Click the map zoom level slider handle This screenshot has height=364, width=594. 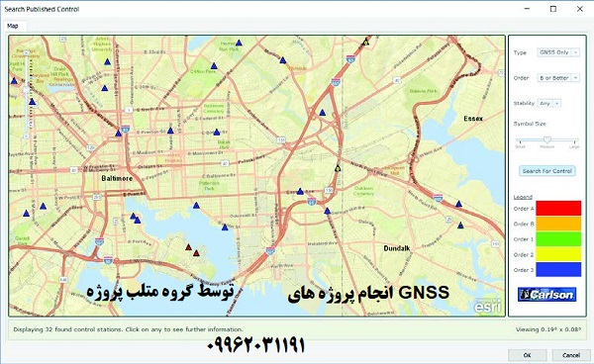tap(26, 90)
